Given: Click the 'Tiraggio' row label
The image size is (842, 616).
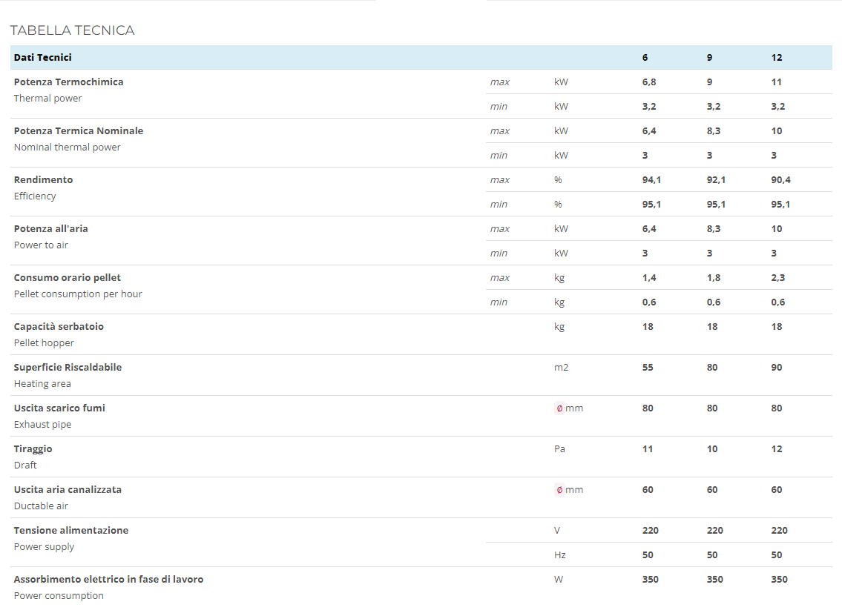Looking at the screenshot, I should (33, 449).
